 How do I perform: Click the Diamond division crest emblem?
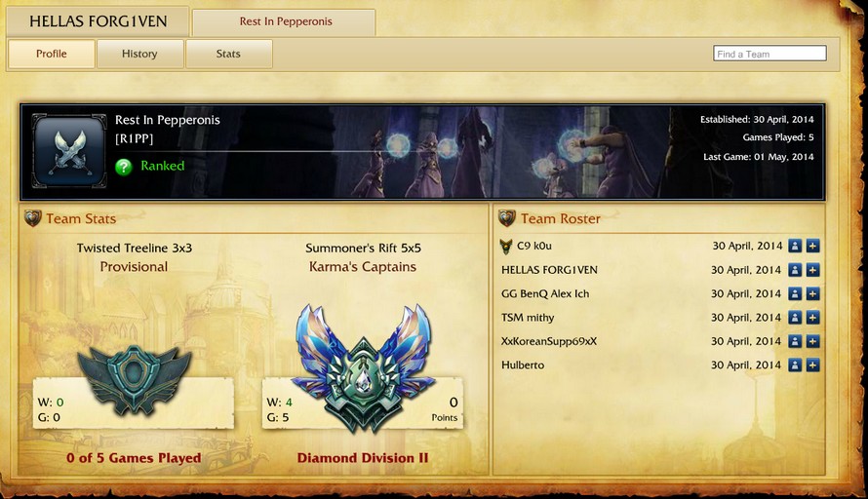[x=363, y=367]
